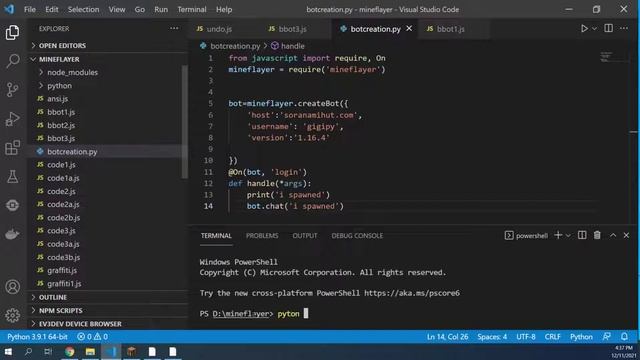Open the Explorer view in activity bar
The width and height of the screenshot is (640, 360).
click(x=12, y=33)
